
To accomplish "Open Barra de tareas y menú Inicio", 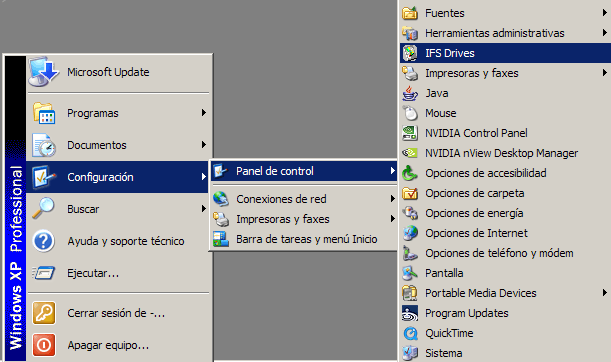I will tap(304, 239).
